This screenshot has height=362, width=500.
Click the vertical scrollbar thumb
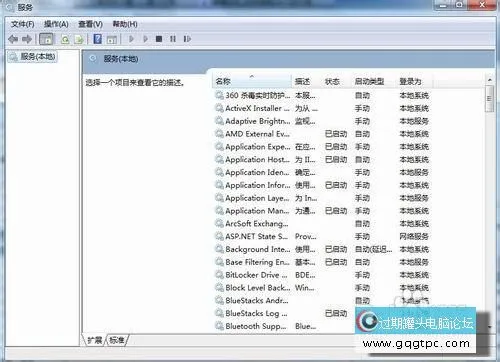click(489, 99)
